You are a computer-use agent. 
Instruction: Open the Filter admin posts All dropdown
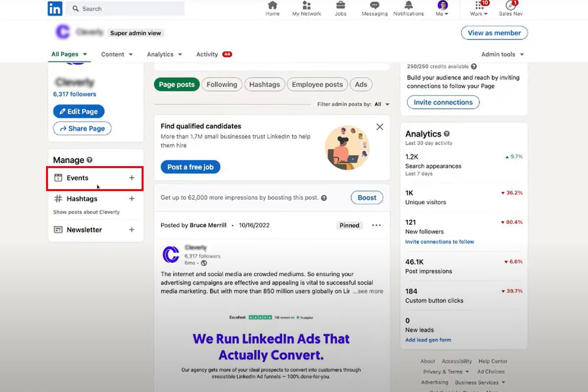click(382, 104)
